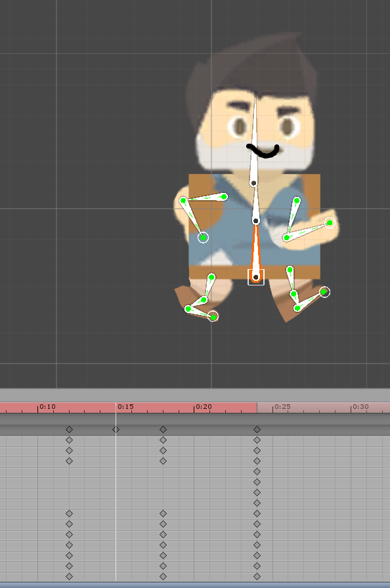Image resolution: width=390 pixels, height=588 pixels.
Task: Select the forearm bone ending at the left hand circle
Action: (193, 219)
